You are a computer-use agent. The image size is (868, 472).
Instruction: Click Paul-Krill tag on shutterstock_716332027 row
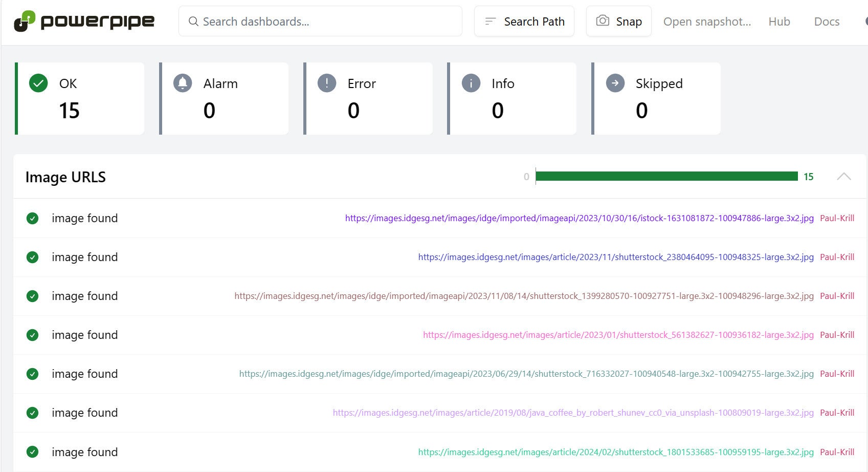tap(837, 374)
